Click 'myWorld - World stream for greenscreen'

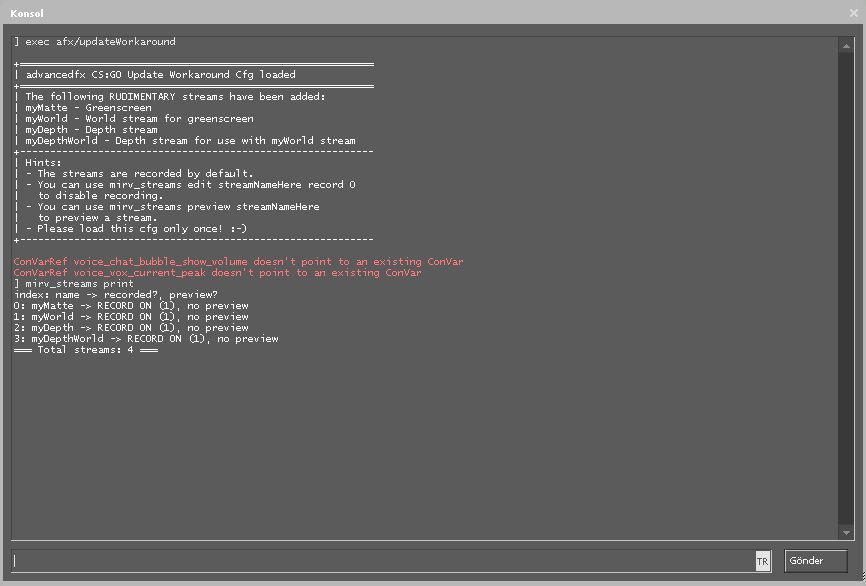click(139, 119)
